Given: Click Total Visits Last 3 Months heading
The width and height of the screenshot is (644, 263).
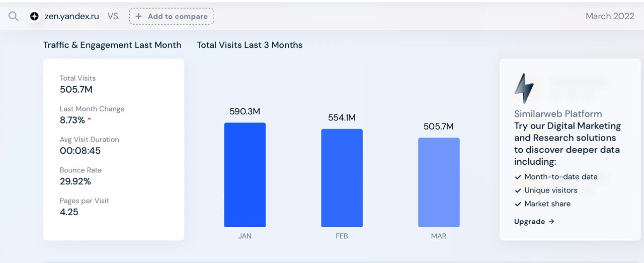Looking at the screenshot, I should 250,45.
